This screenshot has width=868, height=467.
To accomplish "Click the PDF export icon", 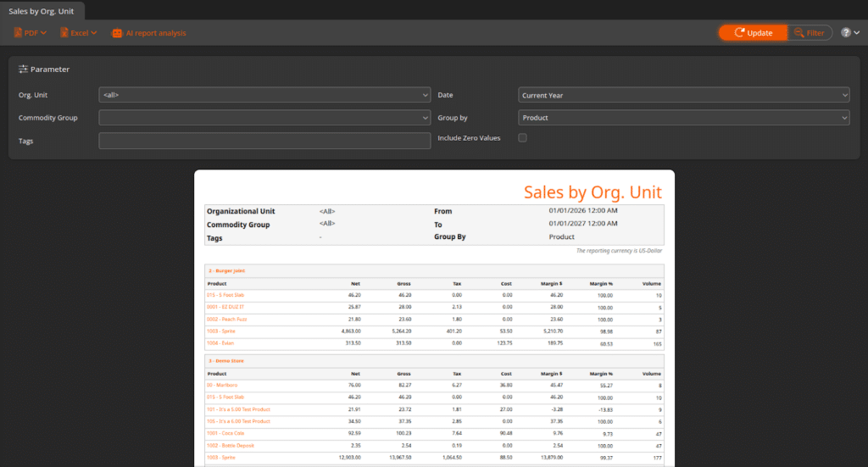I will (x=19, y=33).
